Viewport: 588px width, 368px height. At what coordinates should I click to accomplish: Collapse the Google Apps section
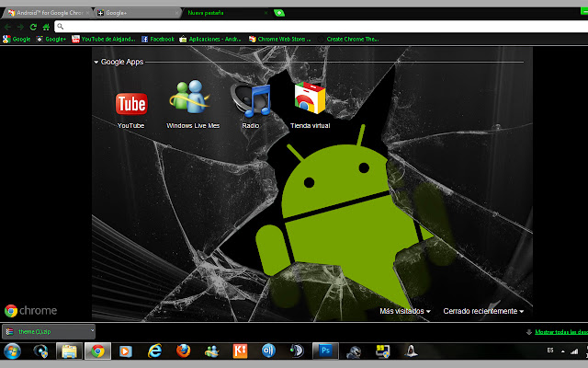click(96, 62)
